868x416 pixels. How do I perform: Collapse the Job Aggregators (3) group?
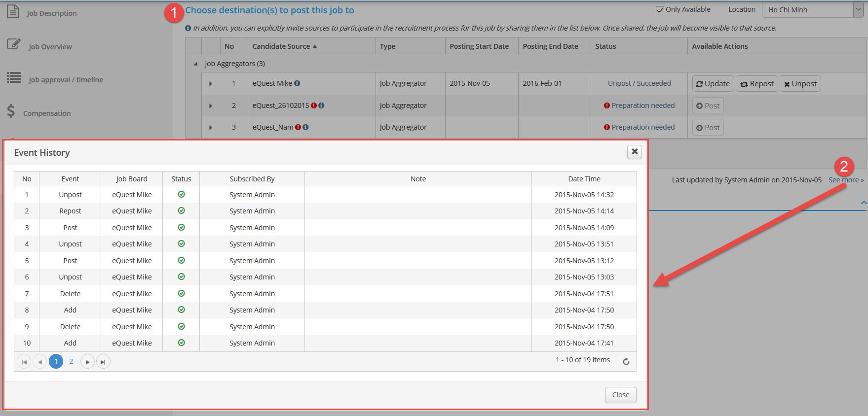[195, 64]
